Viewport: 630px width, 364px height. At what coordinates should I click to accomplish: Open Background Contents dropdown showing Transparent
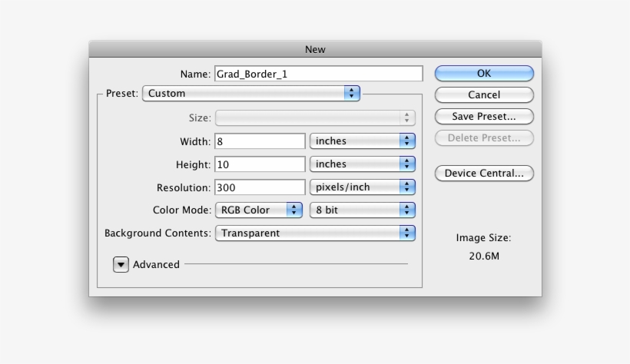click(x=315, y=233)
